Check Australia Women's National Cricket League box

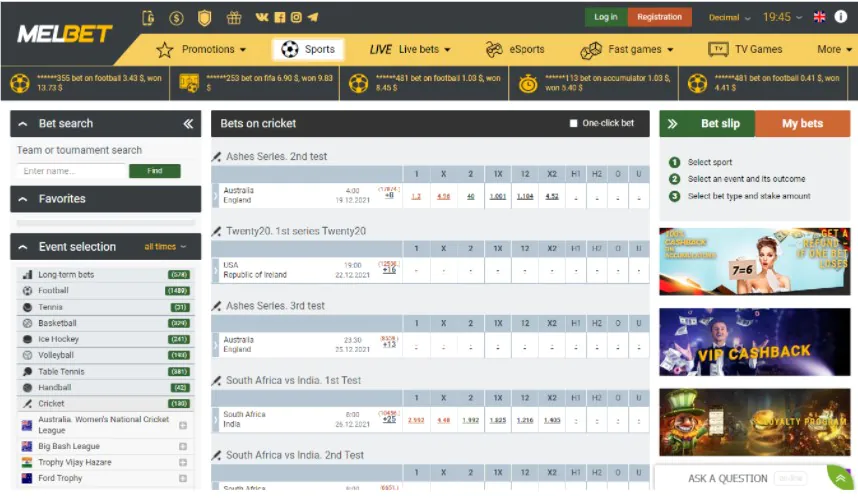(x=183, y=425)
